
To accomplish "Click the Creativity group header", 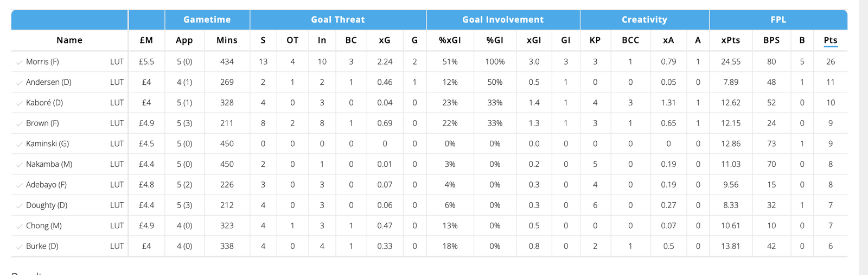I will click(x=644, y=20).
